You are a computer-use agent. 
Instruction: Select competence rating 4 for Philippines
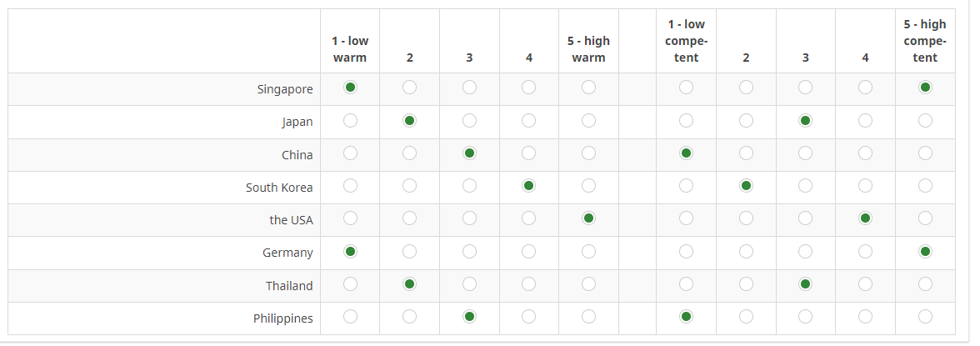(865, 317)
